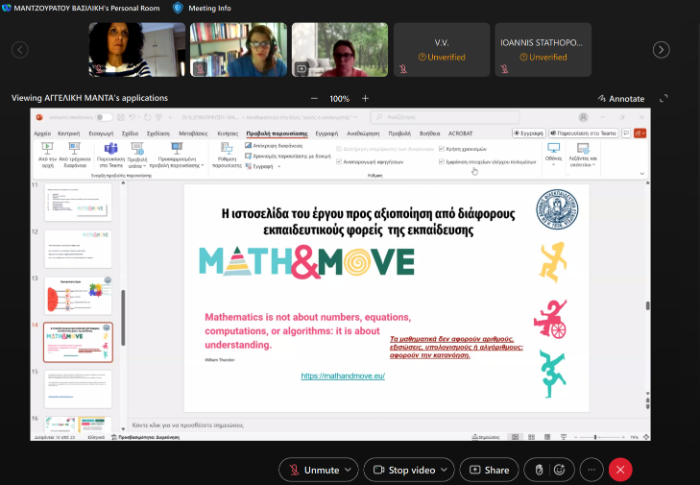
Task: Switch to Slide Sorter view icon
Action: click(x=531, y=437)
